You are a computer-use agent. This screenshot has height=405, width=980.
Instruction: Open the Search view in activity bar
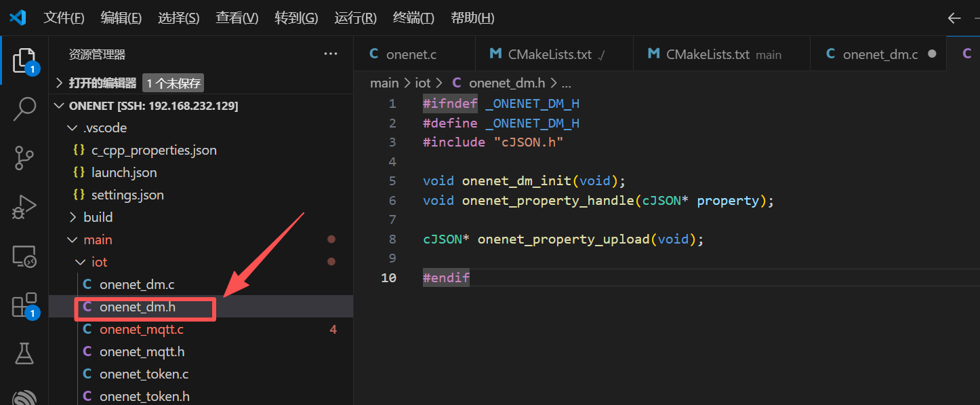(24, 109)
